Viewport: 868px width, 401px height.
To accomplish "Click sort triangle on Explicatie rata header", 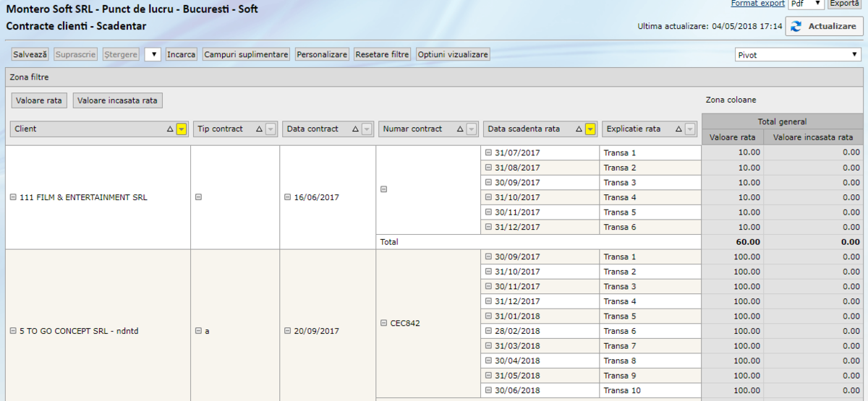I will tap(678, 129).
